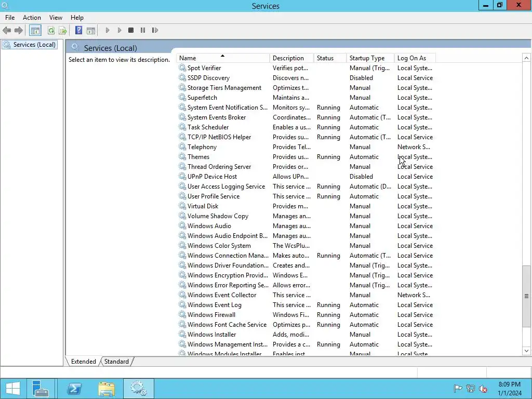532x399 pixels.
Task: Toggle Show/Hide Console Tree toolbar icon
Action: coord(35,31)
